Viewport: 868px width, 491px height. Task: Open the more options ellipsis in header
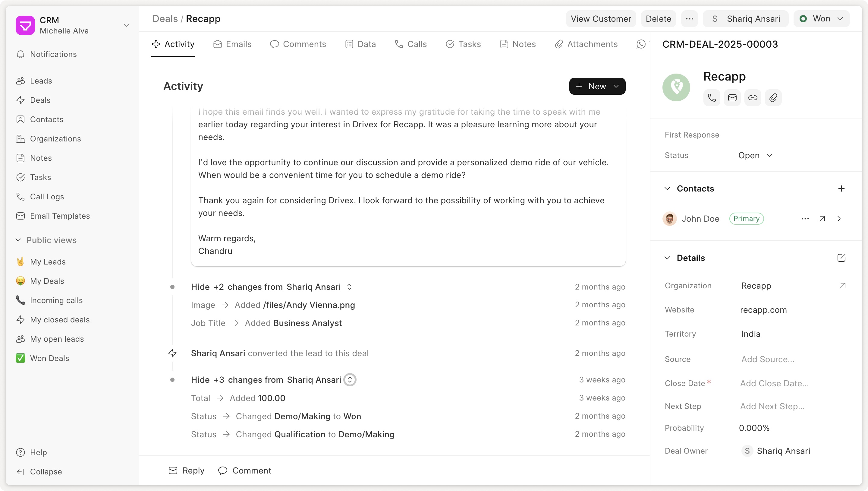click(x=689, y=18)
